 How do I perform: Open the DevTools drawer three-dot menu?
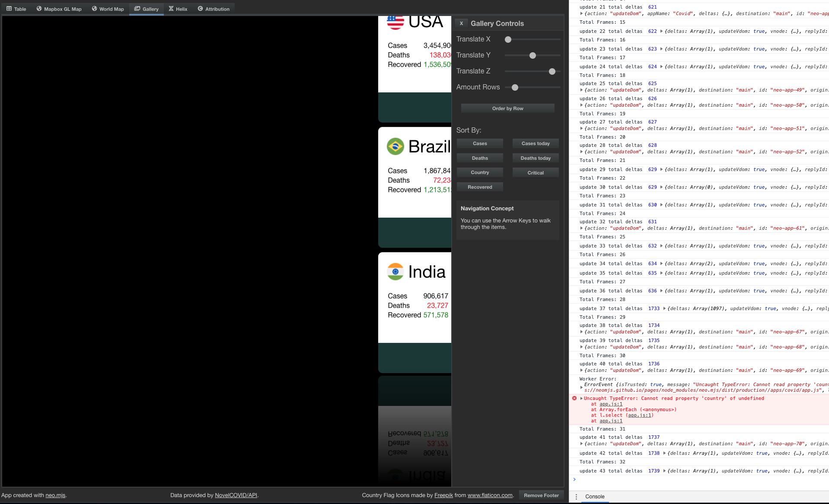[576, 497]
